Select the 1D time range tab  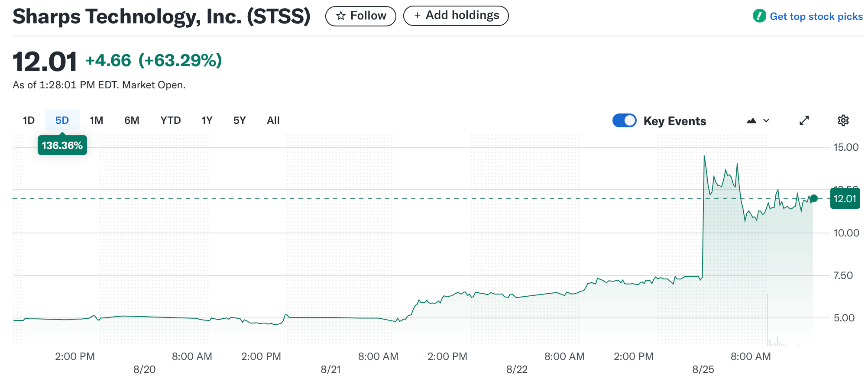click(29, 120)
